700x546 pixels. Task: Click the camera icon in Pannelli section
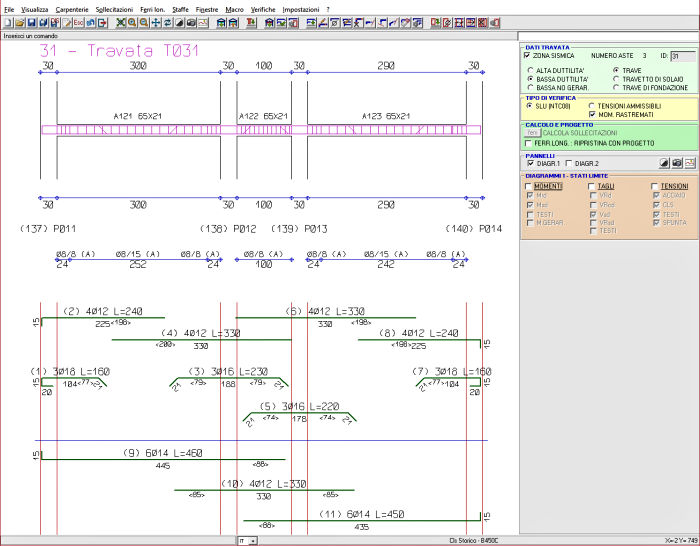coord(677,163)
